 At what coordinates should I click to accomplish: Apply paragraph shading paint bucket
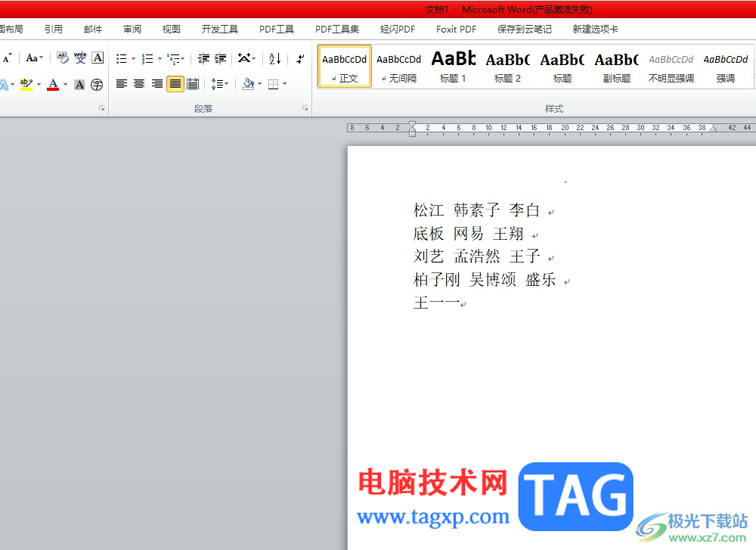(x=248, y=84)
